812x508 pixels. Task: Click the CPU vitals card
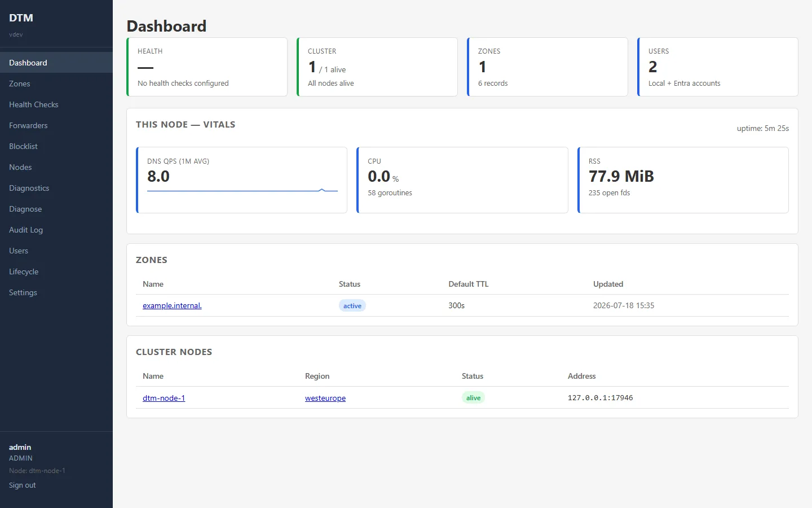(462, 180)
